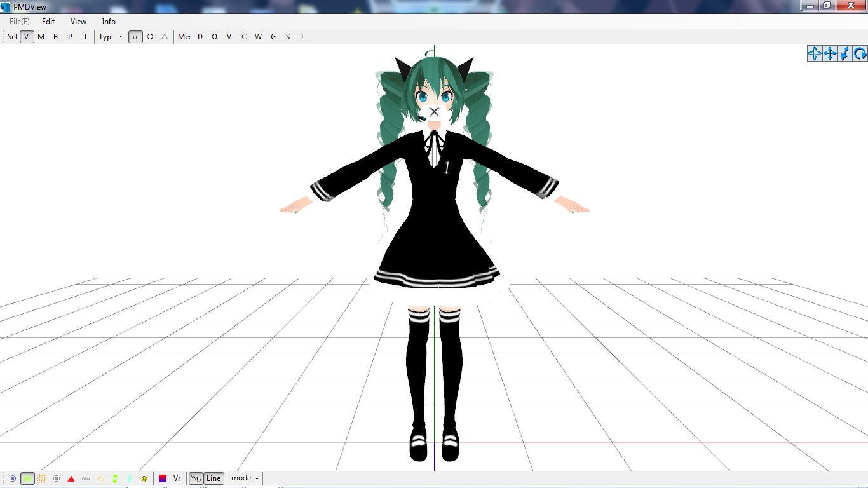The height and width of the screenshot is (488, 868).
Task: Click the four-arrow pan view icon
Action: tap(830, 54)
